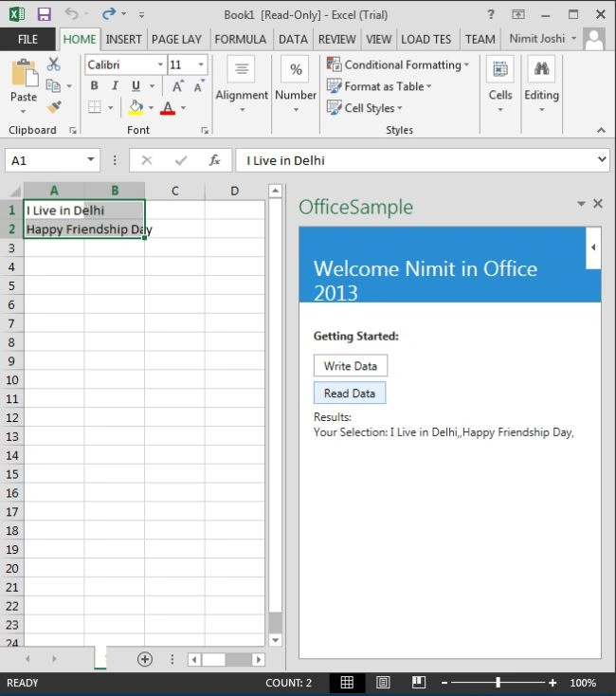Click the Cut scissors icon
This screenshot has height=696, width=616.
[54, 64]
